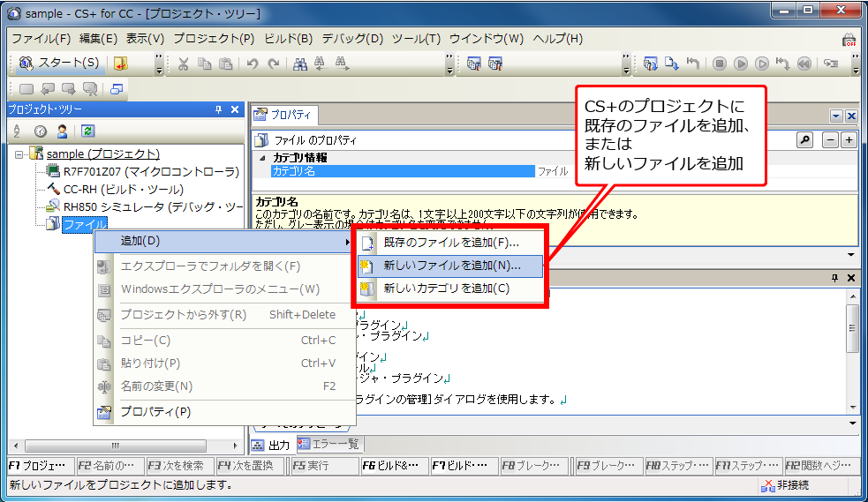868x502 pixels.
Task: Click the Paste clipboard icon in the toolbar
Action: point(225,64)
